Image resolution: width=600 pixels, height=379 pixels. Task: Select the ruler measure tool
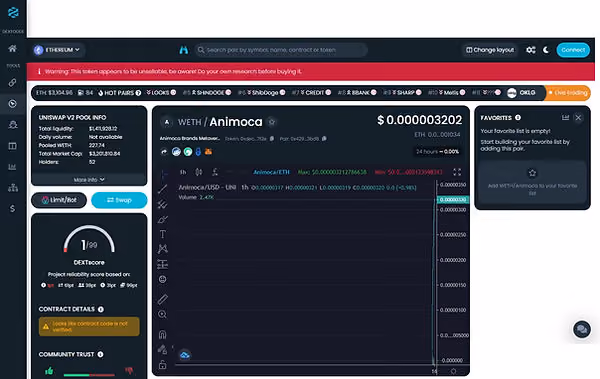[163, 299]
